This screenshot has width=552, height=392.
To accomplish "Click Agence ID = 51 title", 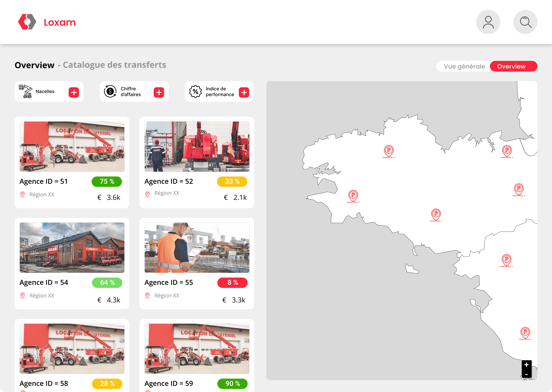I will coord(44,181).
